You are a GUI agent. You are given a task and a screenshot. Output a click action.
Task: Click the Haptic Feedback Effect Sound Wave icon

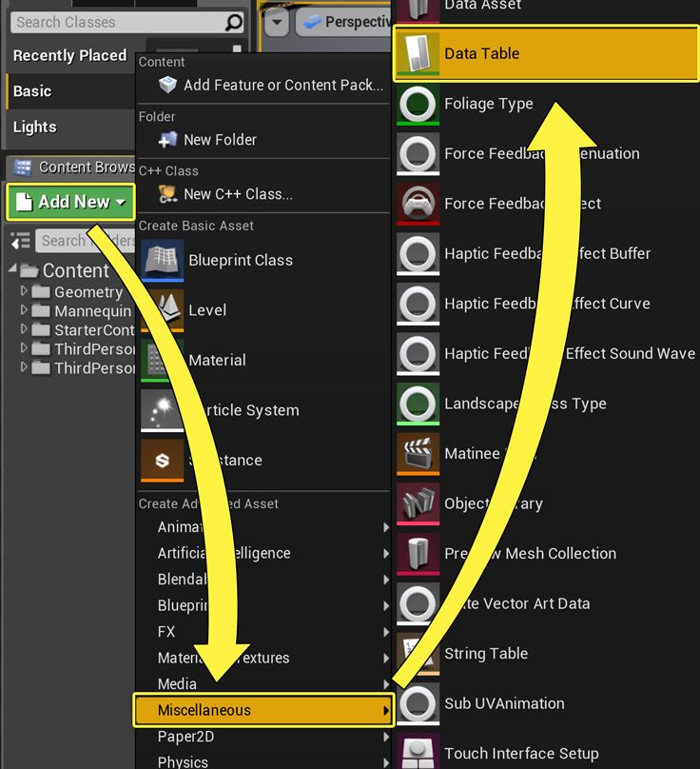coord(418,354)
